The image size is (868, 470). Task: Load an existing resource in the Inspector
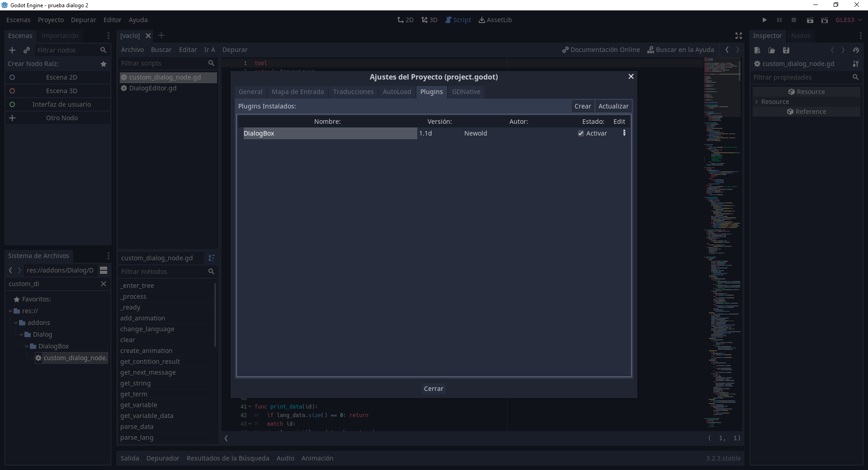coord(772,50)
